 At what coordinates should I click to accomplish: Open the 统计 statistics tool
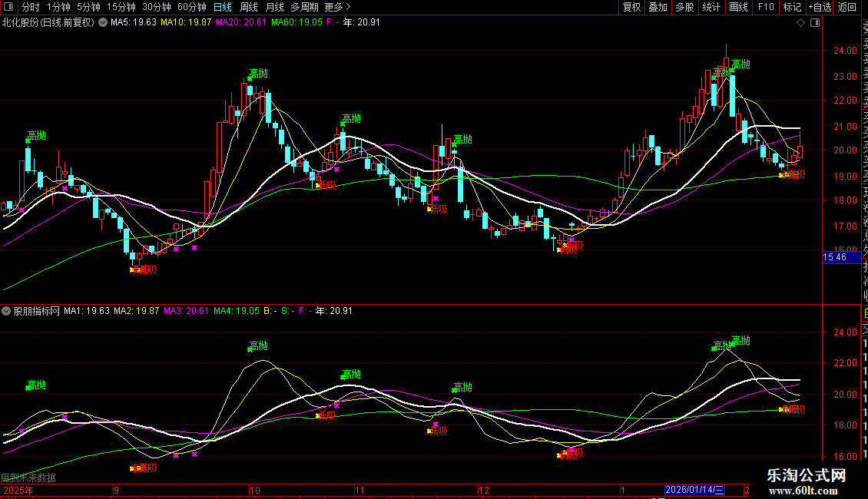click(711, 7)
